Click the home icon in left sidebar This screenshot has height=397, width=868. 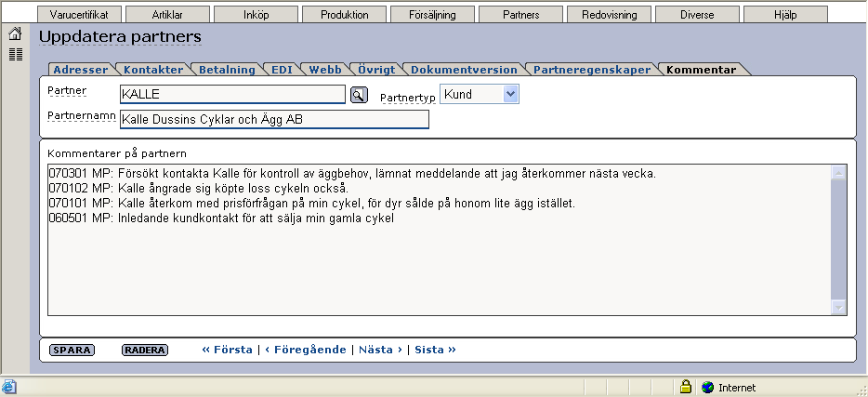[x=15, y=34]
